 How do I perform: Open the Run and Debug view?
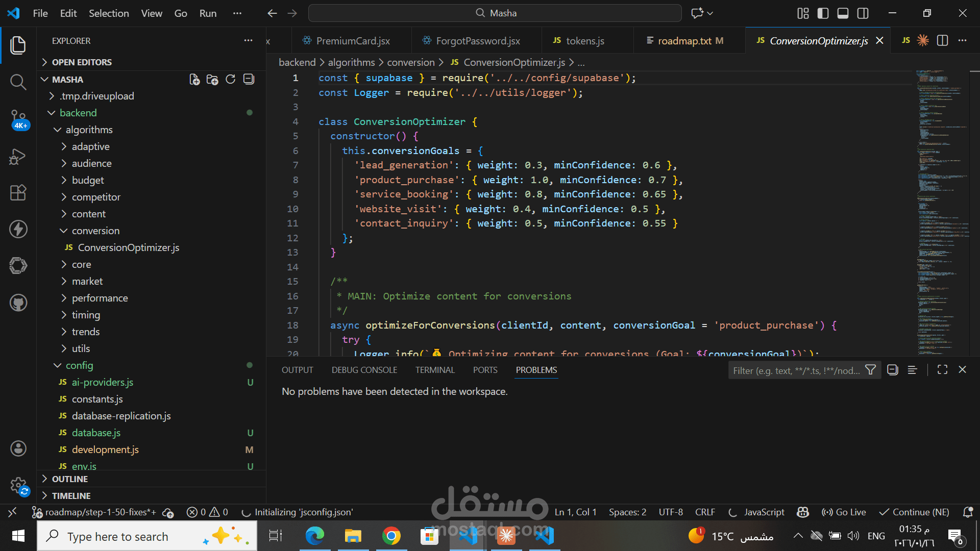point(18,157)
